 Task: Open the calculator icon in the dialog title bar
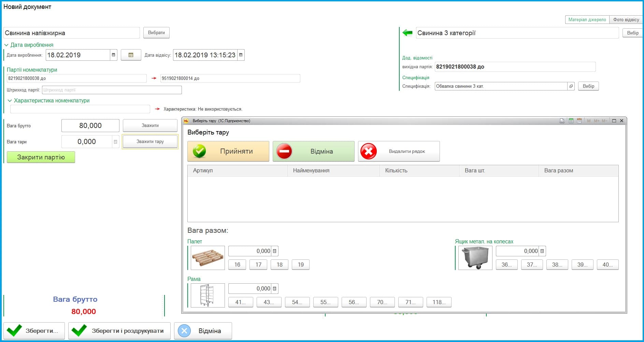point(571,121)
